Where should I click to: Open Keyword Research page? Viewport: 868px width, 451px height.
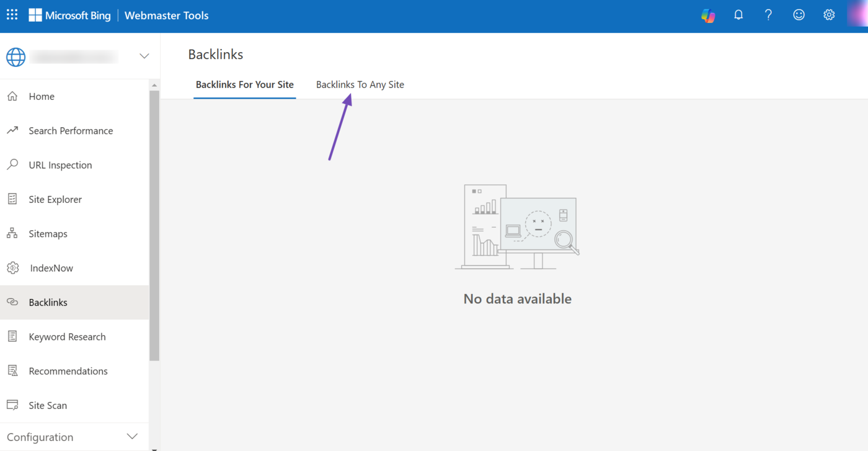(x=67, y=337)
